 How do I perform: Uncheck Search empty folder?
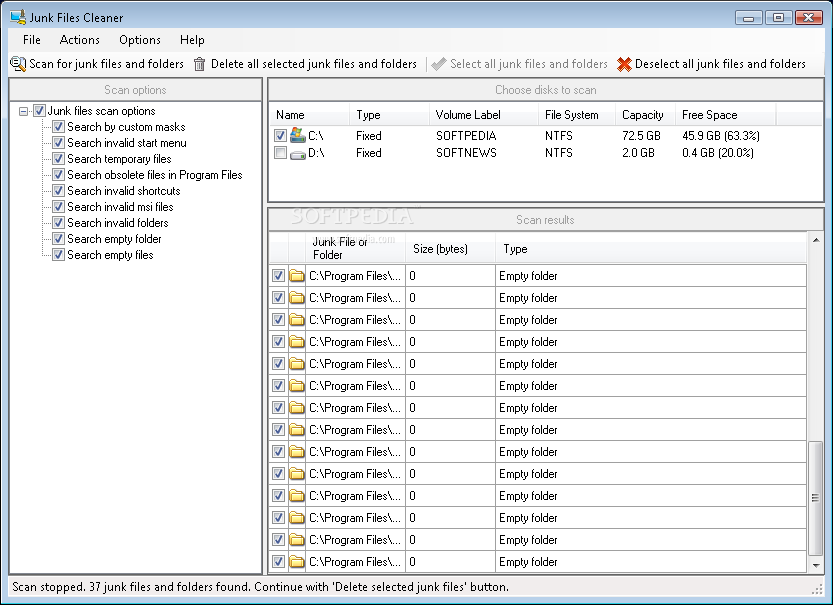[x=58, y=238]
